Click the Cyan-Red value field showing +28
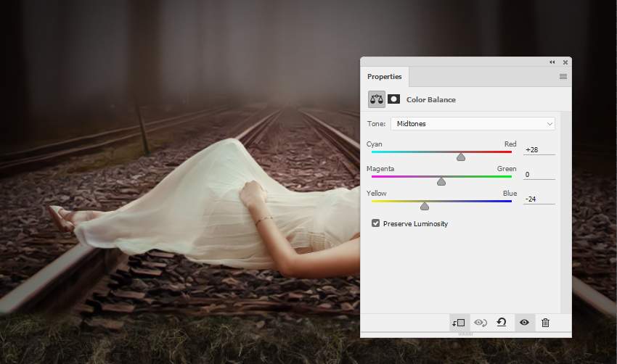 coord(539,149)
